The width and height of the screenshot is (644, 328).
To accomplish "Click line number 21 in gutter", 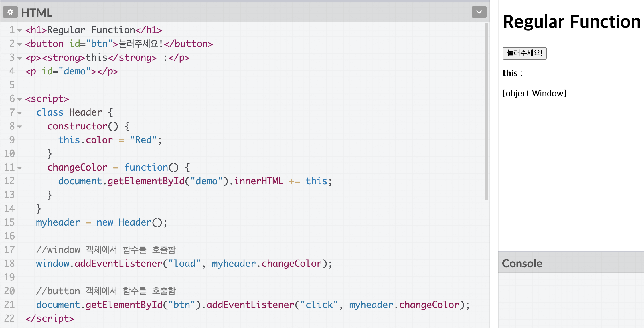I will pyautogui.click(x=9, y=305).
